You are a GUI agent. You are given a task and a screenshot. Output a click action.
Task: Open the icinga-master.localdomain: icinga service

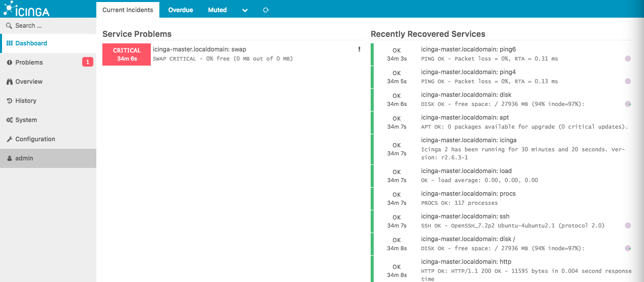(469, 140)
